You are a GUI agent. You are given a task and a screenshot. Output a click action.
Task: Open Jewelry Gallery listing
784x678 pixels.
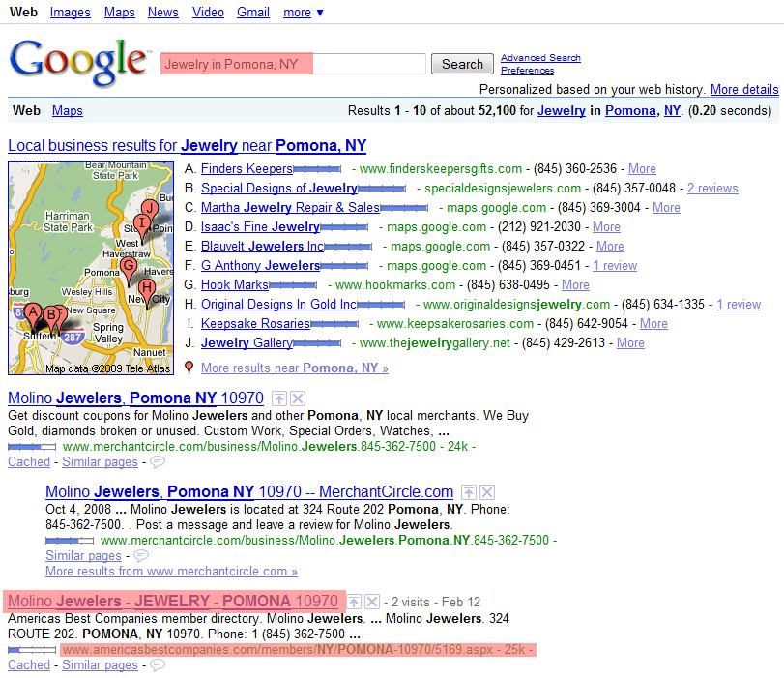[x=247, y=343]
